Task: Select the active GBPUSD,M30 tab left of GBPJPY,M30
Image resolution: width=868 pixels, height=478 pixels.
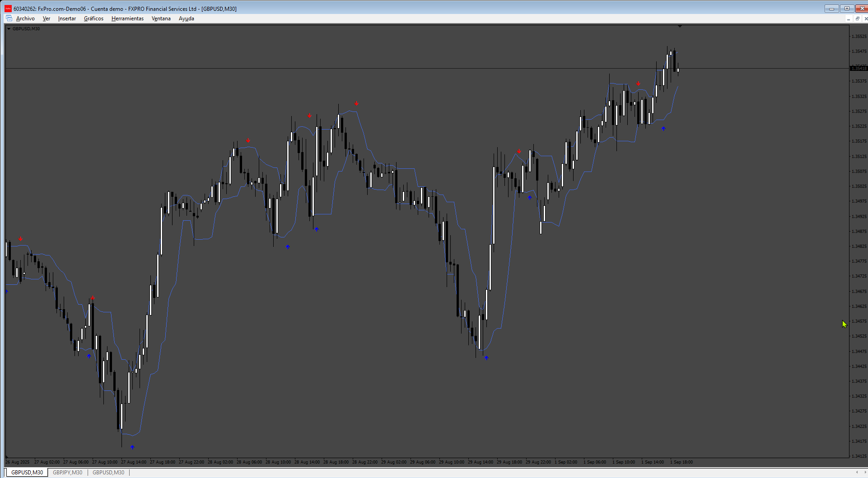Action: [27, 473]
